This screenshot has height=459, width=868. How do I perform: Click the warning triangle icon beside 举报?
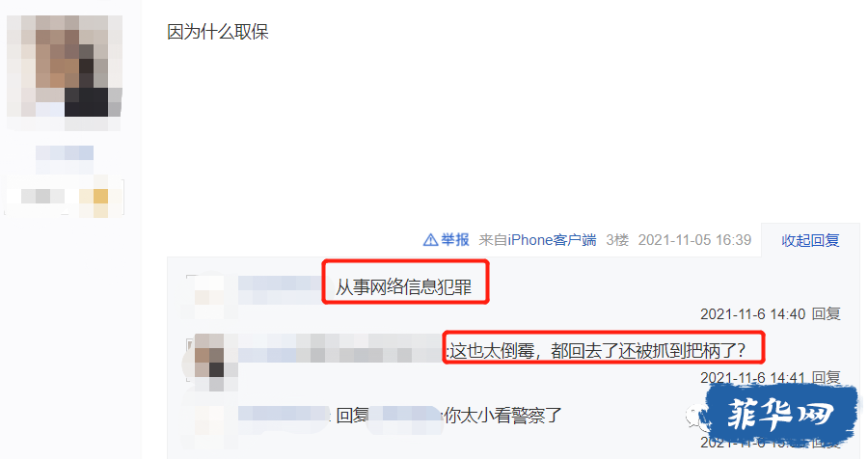(x=430, y=240)
